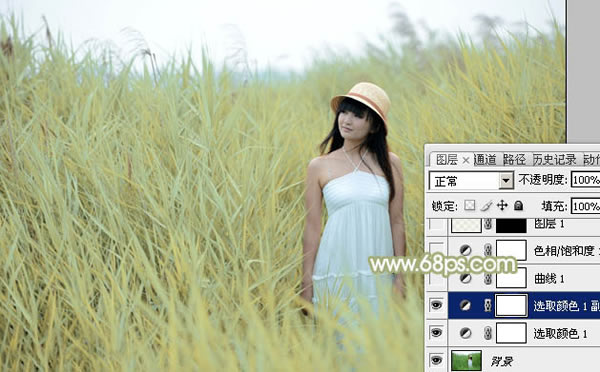This screenshot has height=372, width=600.
Task: Hide the 背景 layer with eye icon
Action: (436, 360)
